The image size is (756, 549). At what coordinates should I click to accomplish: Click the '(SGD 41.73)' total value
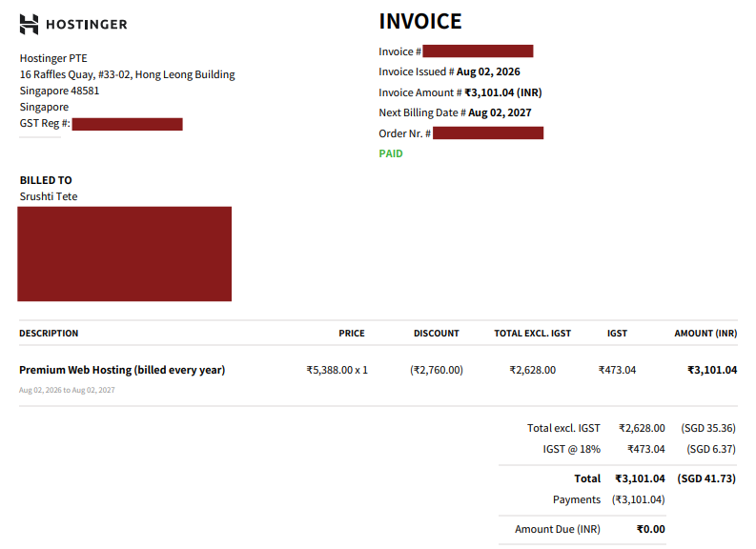[706, 478]
